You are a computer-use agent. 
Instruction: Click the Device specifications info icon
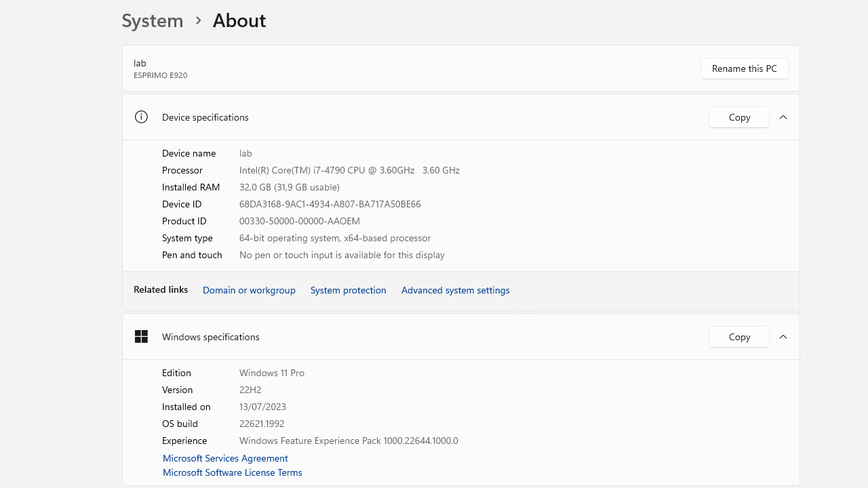click(x=141, y=117)
